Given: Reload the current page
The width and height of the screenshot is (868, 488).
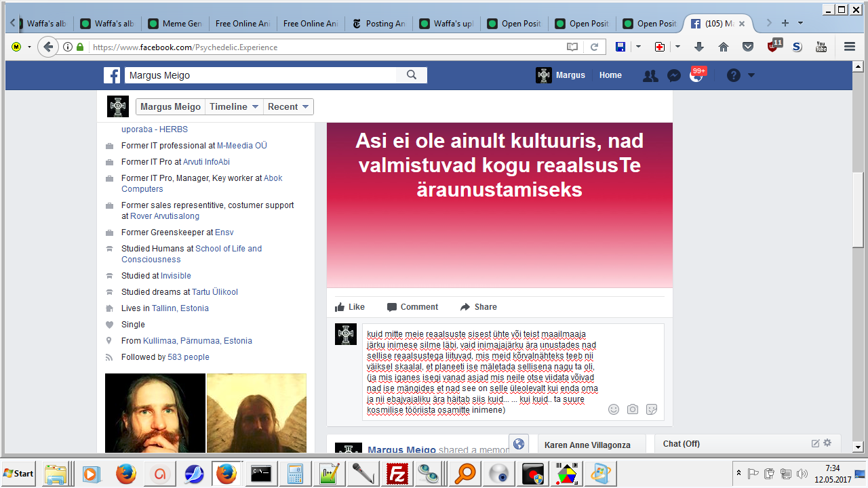Looking at the screenshot, I should [594, 47].
